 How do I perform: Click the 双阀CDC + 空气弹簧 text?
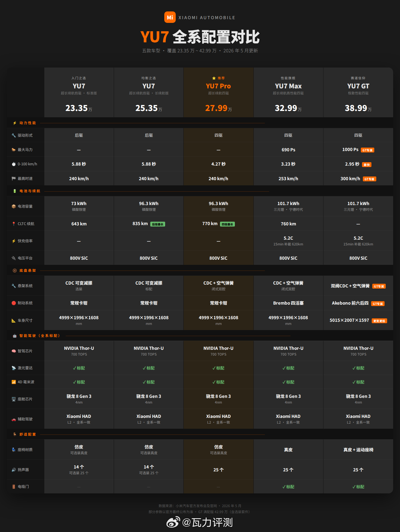[350, 286]
